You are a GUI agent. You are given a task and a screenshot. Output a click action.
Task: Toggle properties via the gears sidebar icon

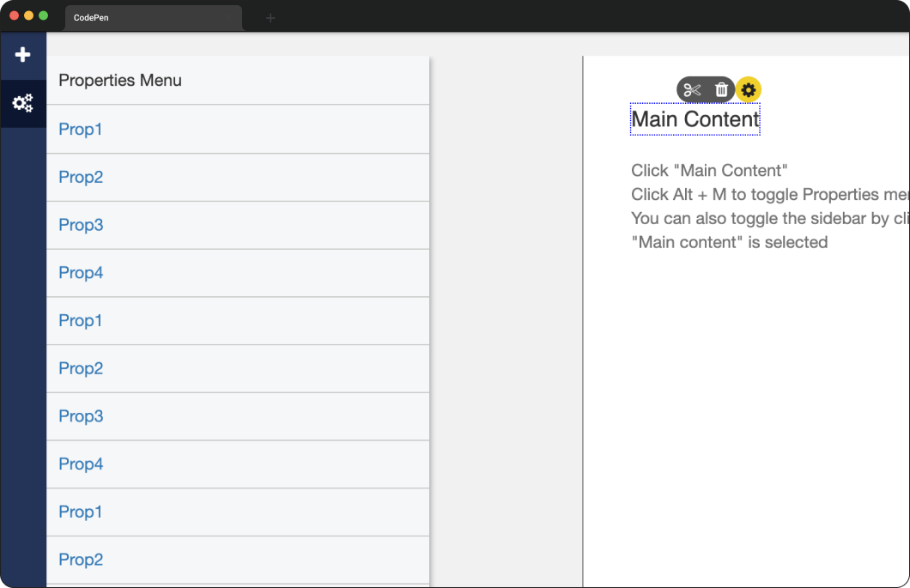tap(22, 103)
